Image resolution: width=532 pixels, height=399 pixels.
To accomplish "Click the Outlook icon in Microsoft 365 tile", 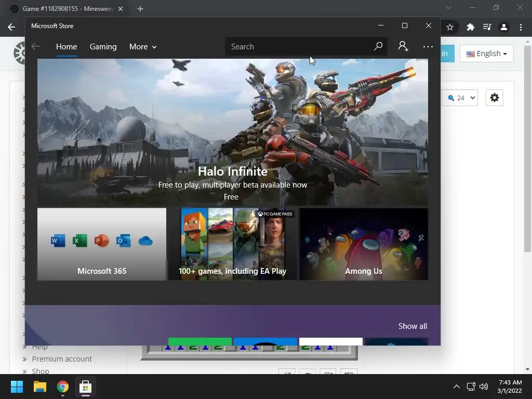I will point(124,241).
